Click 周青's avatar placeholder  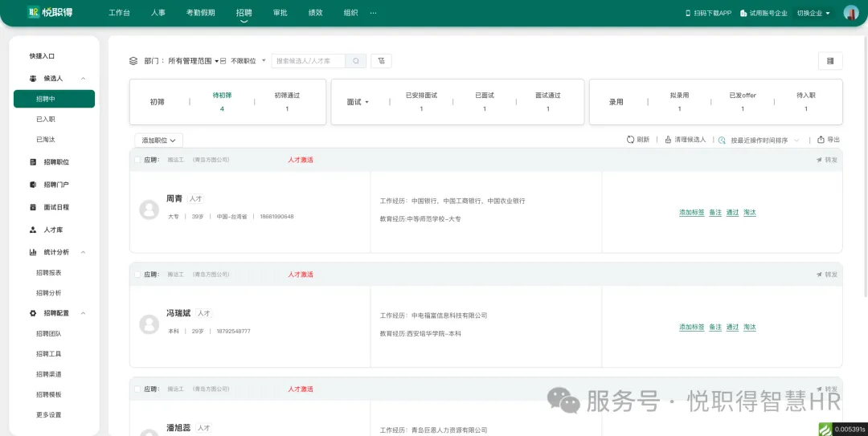pos(149,210)
